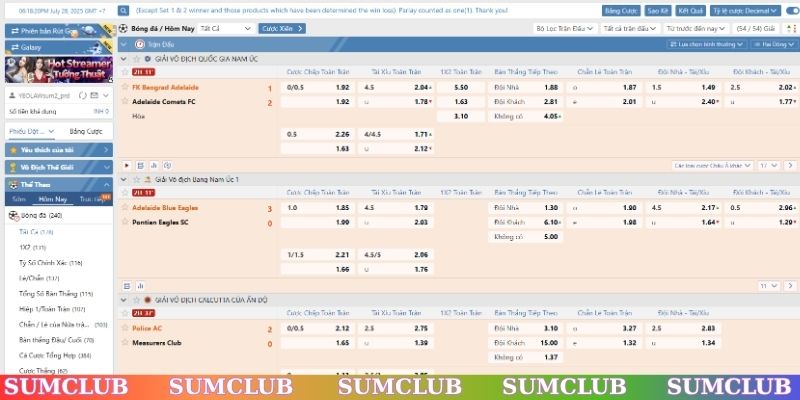Switch to the Hôm Nay tab in sidebar
The width and height of the screenshot is (800, 400).
(x=52, y=199)
